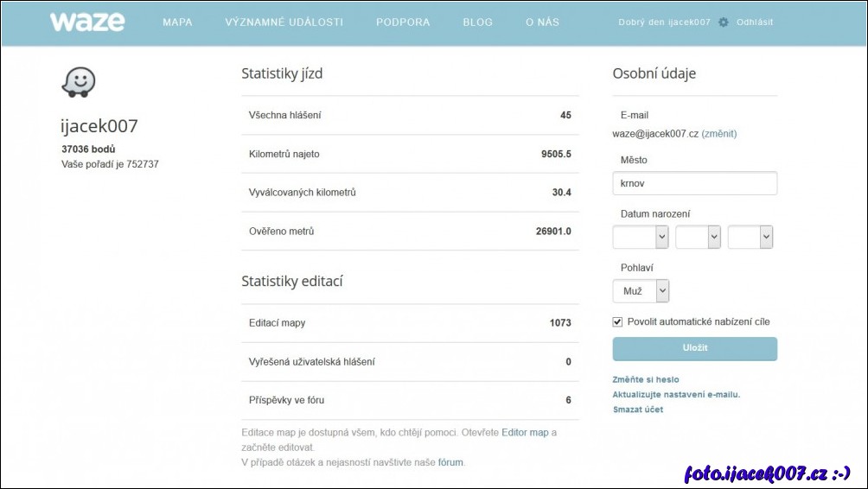Click 'Smazat účet' delete account link

coord(637,410)
